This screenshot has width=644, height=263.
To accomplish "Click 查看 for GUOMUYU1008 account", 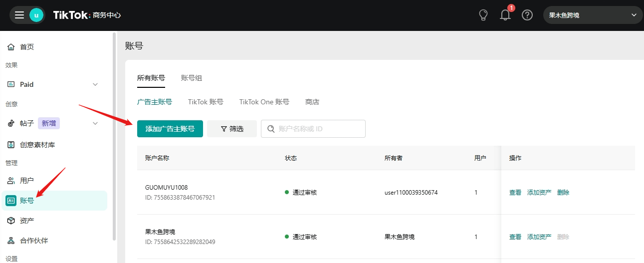I will pyautogui.click(x=515, y=193).
